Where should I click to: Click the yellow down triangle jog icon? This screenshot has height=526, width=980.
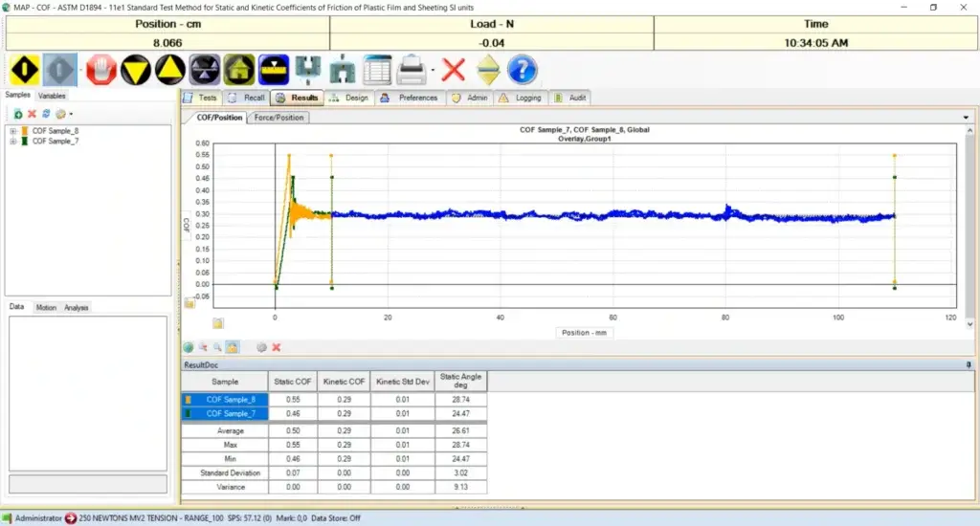pos(136,70)
